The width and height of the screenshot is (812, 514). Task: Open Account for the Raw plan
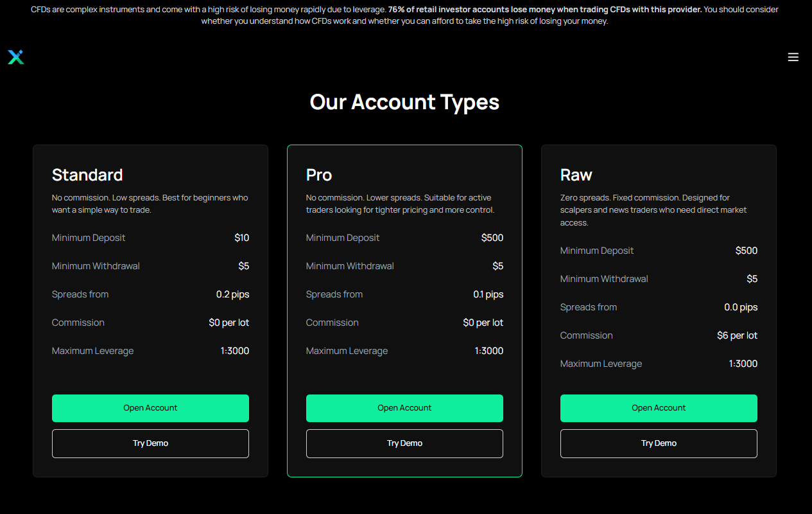[659, 408]
